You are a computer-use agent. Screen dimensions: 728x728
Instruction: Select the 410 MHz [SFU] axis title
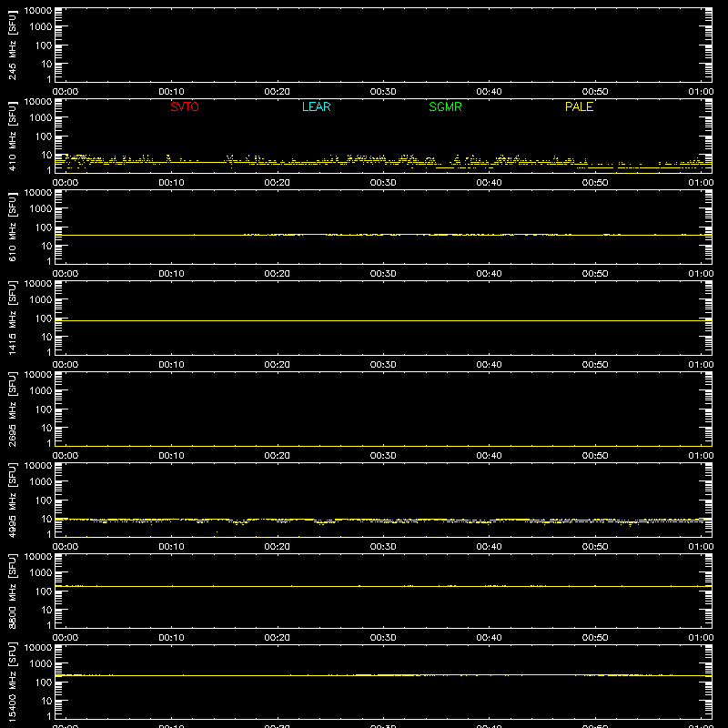[13, 136]
